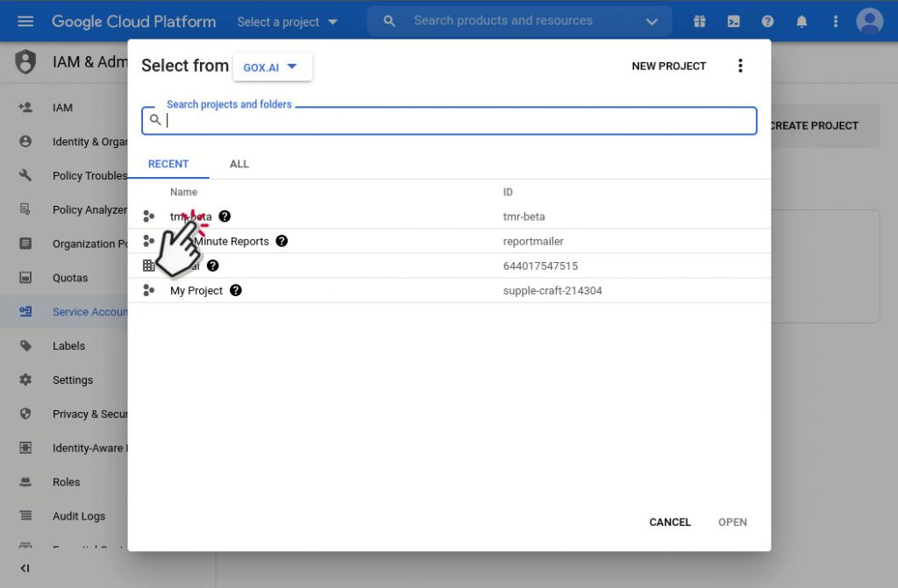Click the Settings gear icon in sidebar
The image size is (898, 588).
pos(25,379)
